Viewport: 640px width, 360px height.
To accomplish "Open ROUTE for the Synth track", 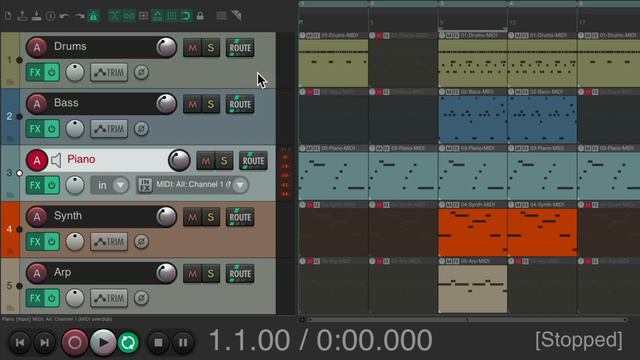I will [x=240, y=217].
